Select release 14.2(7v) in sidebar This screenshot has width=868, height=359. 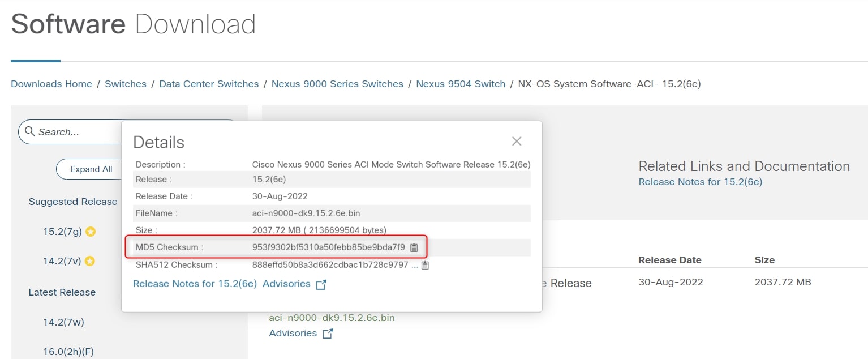(x=62, y=261)
